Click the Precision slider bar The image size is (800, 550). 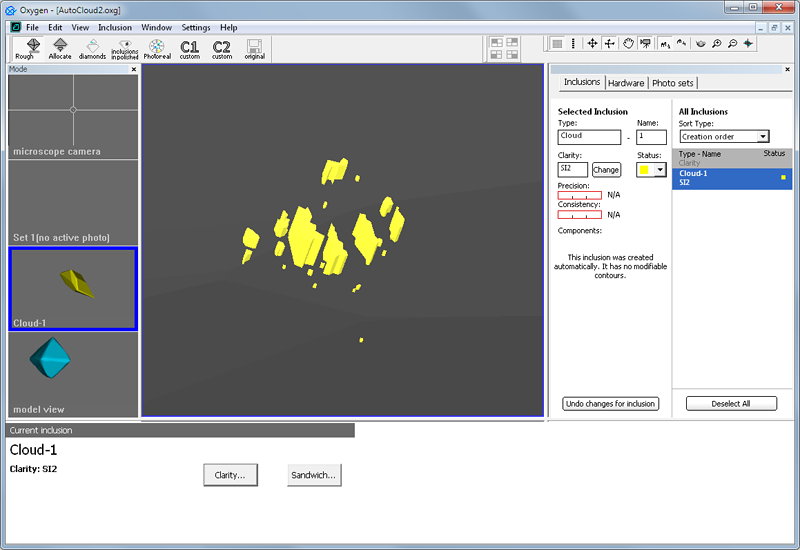579,195
